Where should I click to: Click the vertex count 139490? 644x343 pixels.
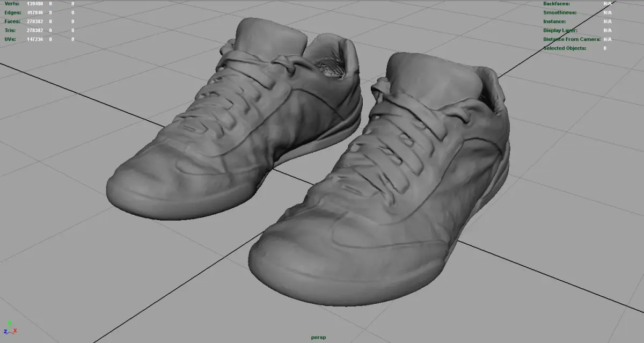[x=35, y=4]
